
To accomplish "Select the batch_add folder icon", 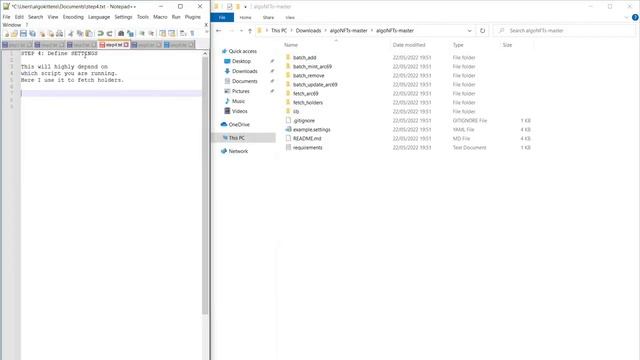I will pyautogui.click(x=288, y=58).
